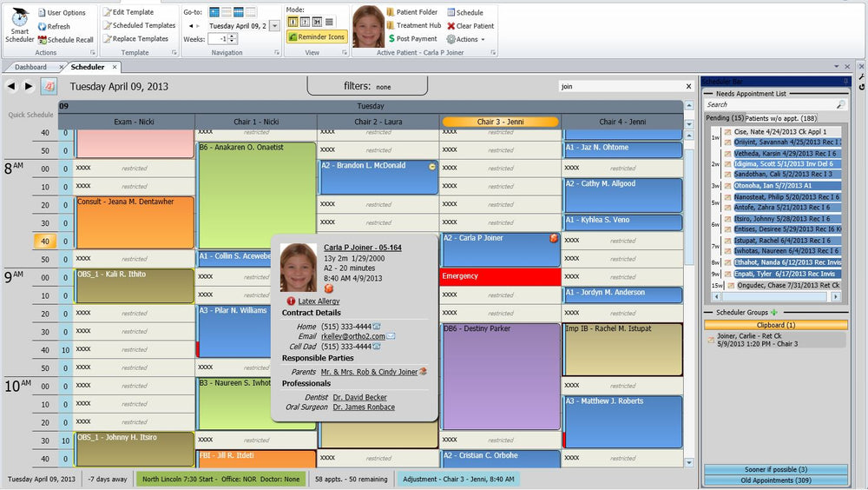The width and height of the screenshot is (868, 490).
Task: Click the icon next to the Parents link
Action: coord(424,371)
